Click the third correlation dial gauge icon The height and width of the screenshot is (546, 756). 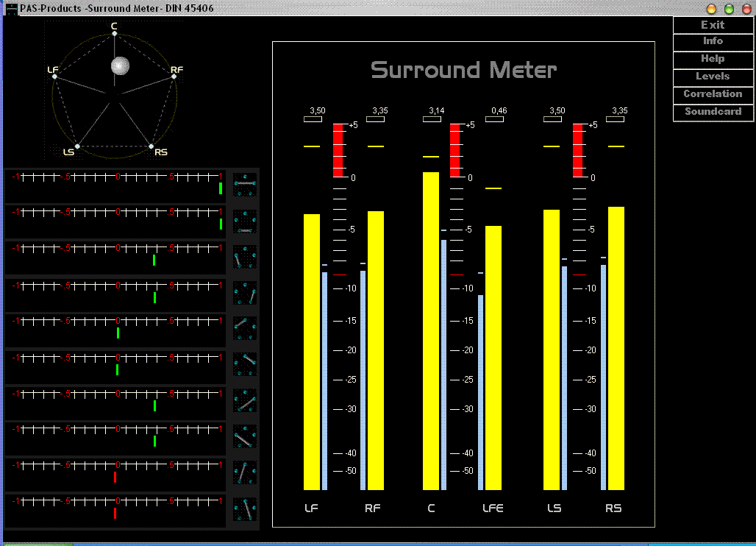[x=244, y=258]
